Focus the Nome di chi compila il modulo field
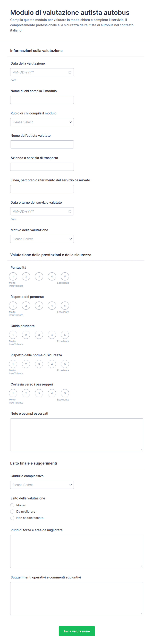Image resolution: width=152 pixels, height=644 pixels. click(x=42, y=100)
